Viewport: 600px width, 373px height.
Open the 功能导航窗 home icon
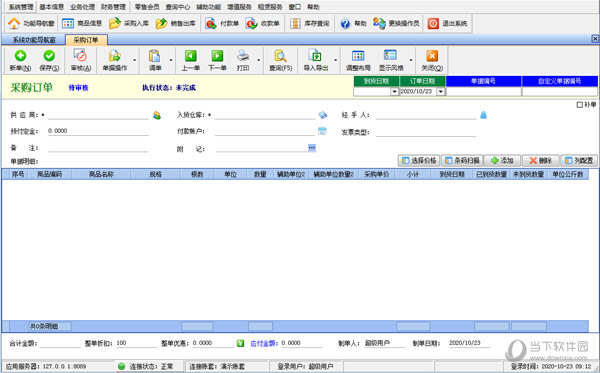(14, 23)
